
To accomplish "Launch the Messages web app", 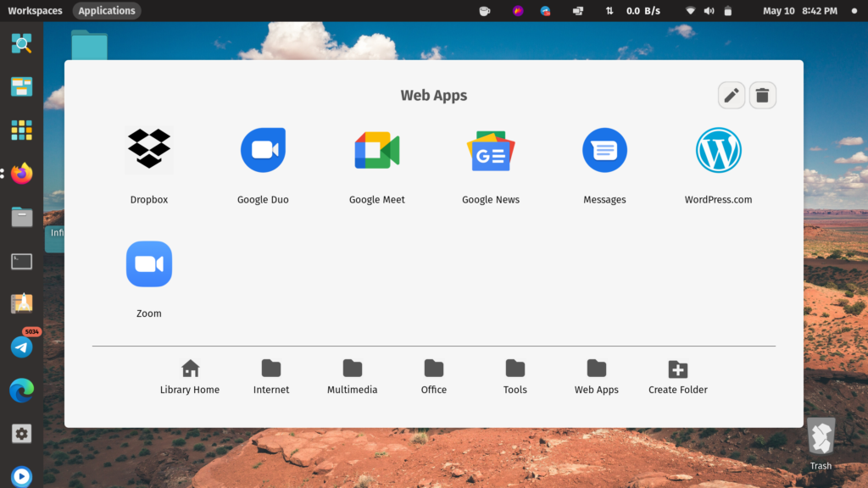I will 604,150.
